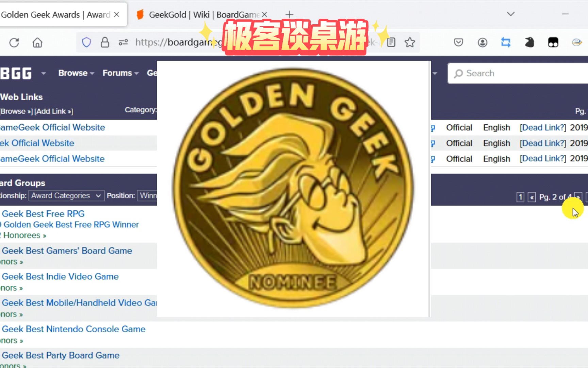Screen dimensions: 588x368
Task: List all tabs with the chevron button
Action: click(510, 14)
